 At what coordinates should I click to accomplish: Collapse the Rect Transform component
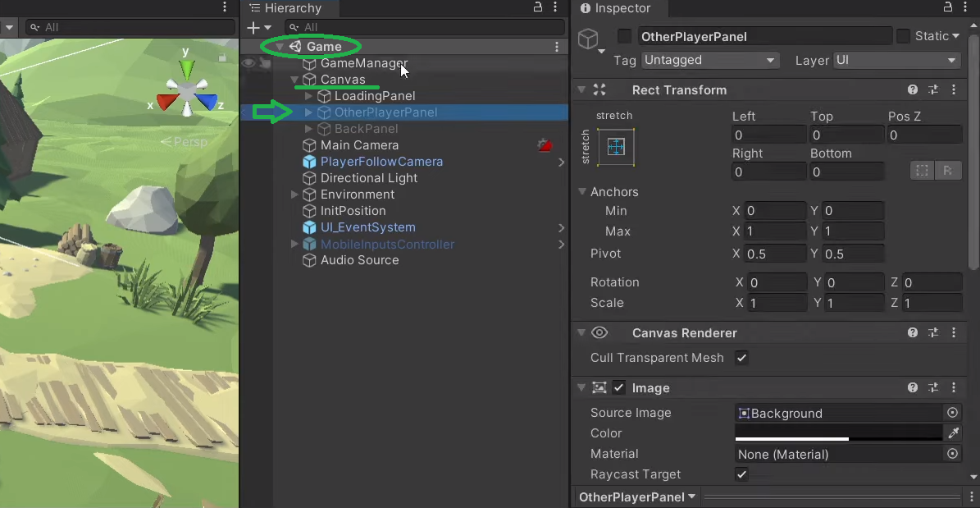click(x=581, y=90)
